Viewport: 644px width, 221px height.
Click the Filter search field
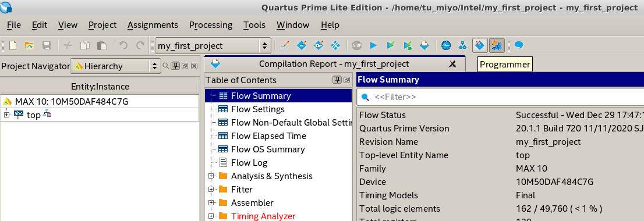point(500,97)
